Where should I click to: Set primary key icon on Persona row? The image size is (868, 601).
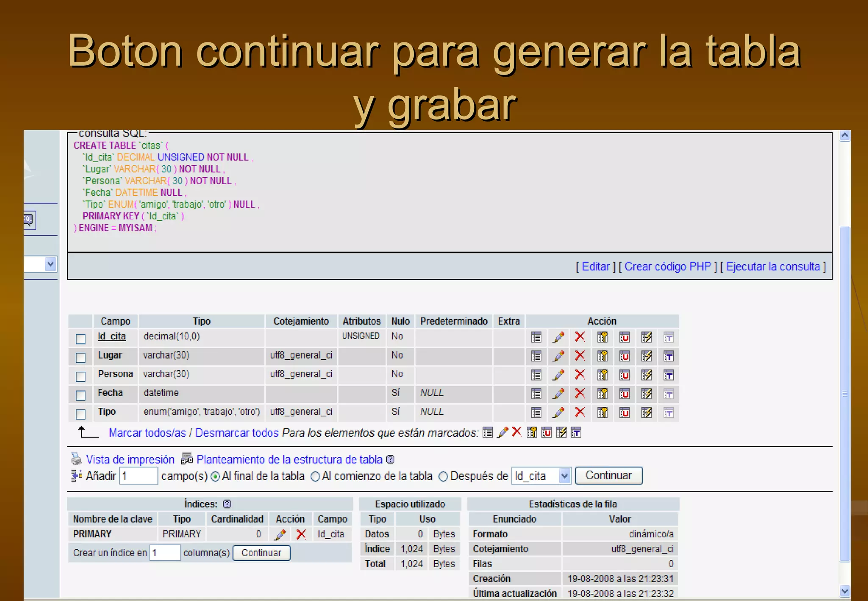(x=602, y=375)
